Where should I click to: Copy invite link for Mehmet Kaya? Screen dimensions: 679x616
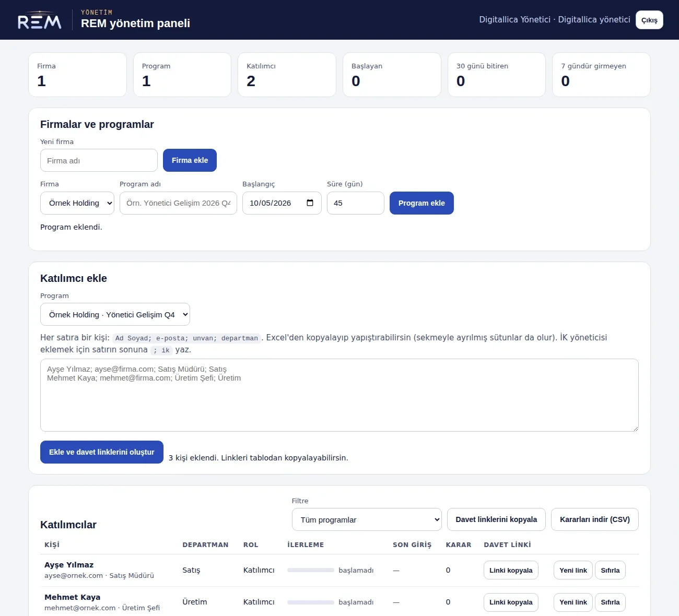[x=511, y=602]
